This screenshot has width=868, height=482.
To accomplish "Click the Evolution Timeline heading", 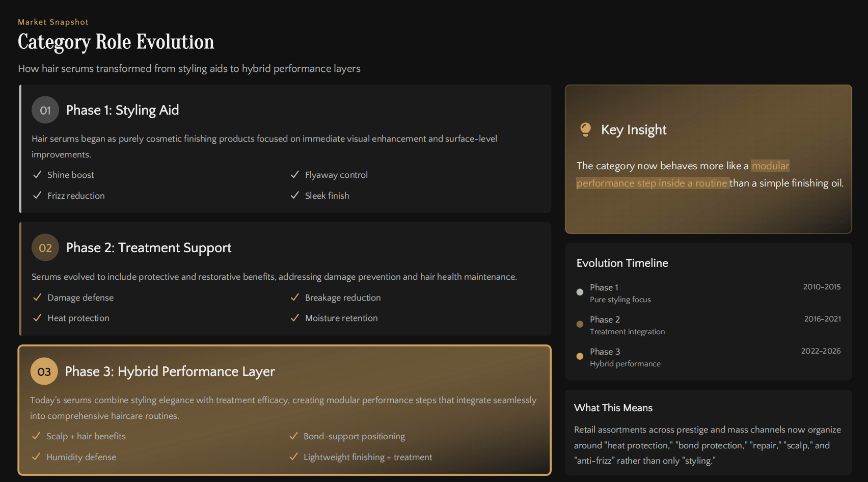I will click(x=622, y=263).
